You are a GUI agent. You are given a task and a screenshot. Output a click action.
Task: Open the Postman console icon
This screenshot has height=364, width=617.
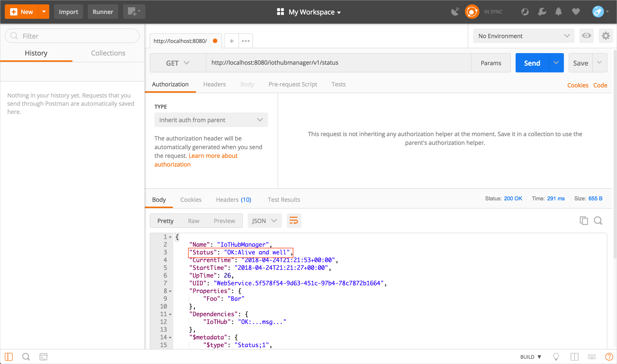(43, 357)
